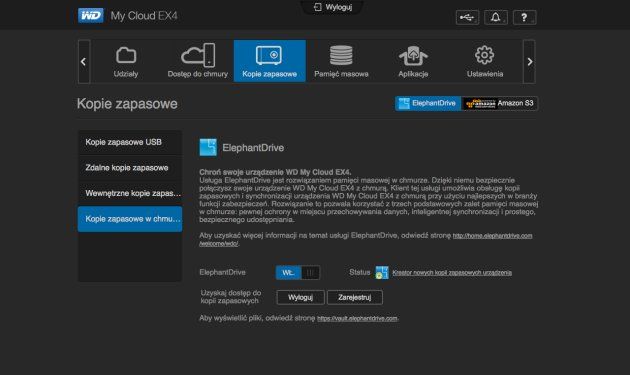
Task: Select Wewnętrzne kopie zapas... in sidebar
Action: click(130, 193)
